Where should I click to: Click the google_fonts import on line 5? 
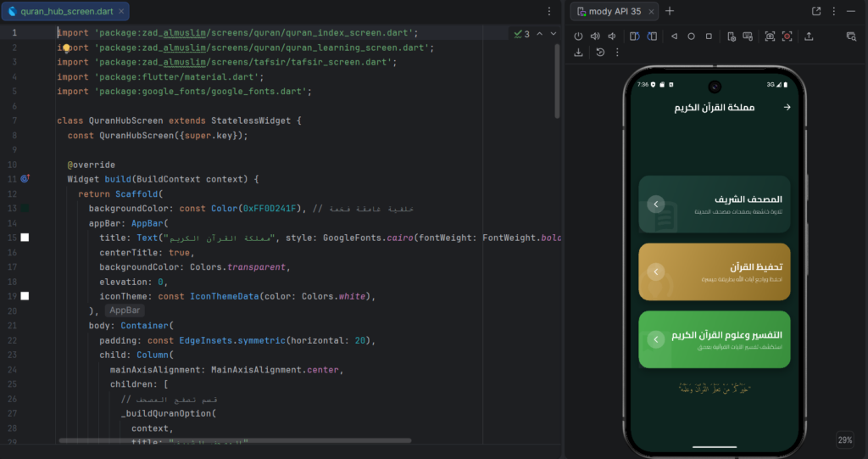click(x=184, y=92)
